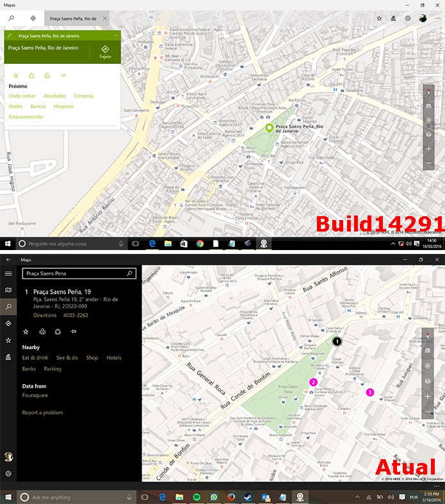Screen dimensions: 445x504
Task: Open directions icon in top Mapas toolbar
Action: click(33, 19)
